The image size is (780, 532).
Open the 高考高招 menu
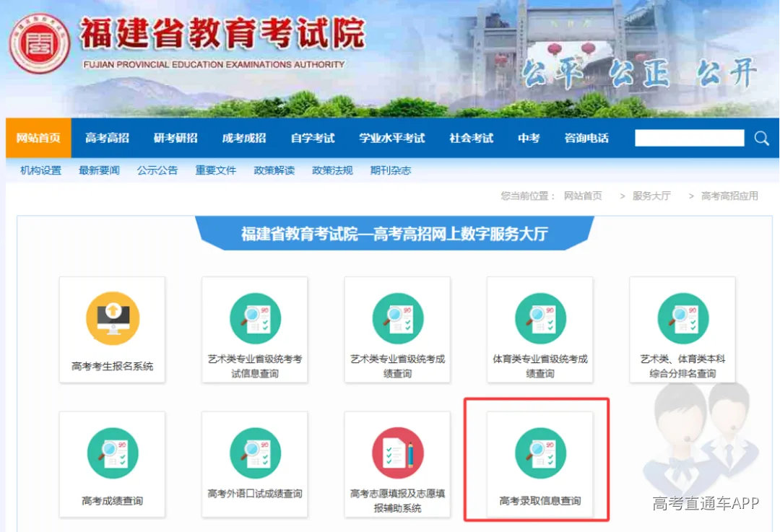click(107, 138)
